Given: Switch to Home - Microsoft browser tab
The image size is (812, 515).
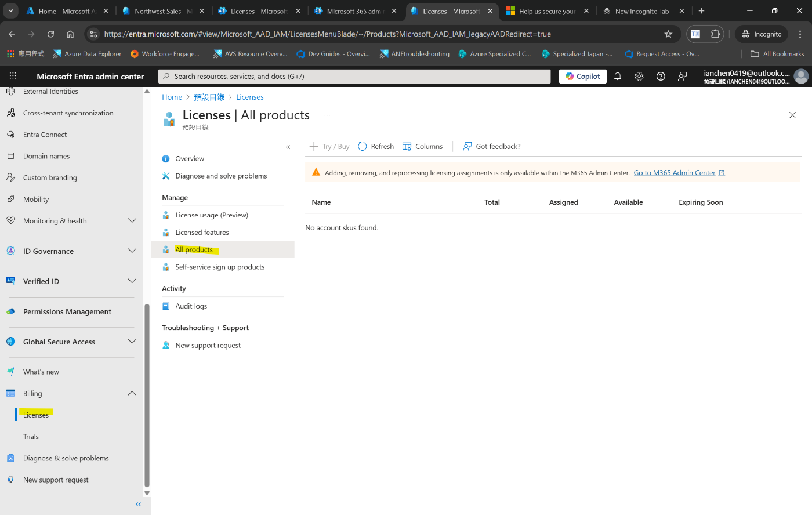Looking at the screenshot, I should (67, 11).
